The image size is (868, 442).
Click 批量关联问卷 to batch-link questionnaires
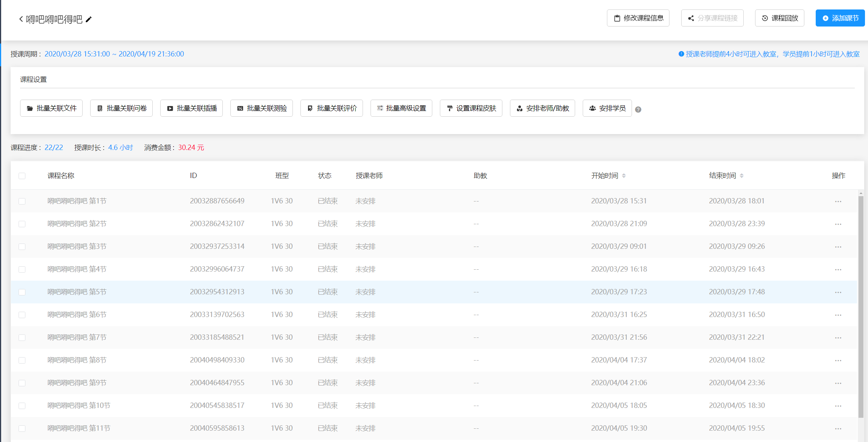(121, 108)
